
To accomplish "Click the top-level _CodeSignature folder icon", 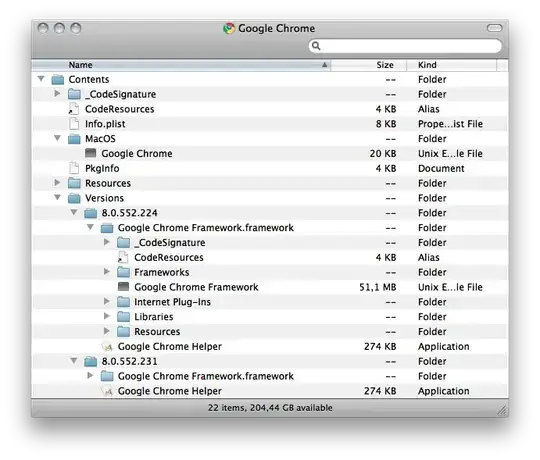I will pyautogui.click(x=74, y=94).
